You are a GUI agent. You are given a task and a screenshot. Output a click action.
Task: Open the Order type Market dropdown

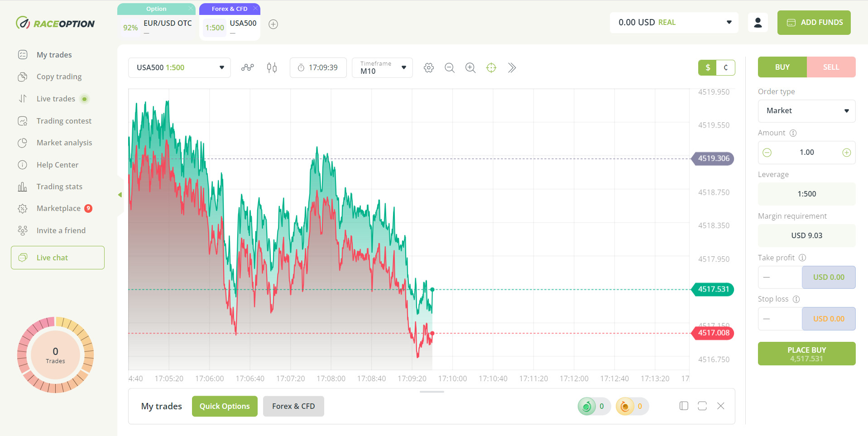click(807, 111)
